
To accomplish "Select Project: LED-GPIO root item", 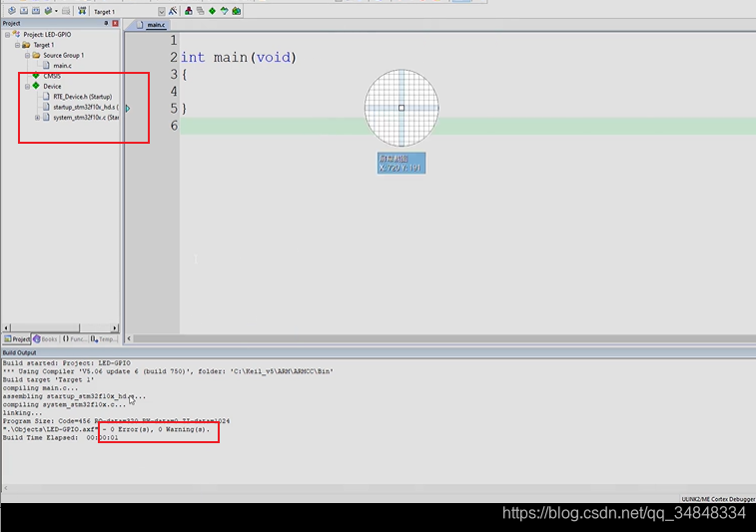I will [47, 35].
